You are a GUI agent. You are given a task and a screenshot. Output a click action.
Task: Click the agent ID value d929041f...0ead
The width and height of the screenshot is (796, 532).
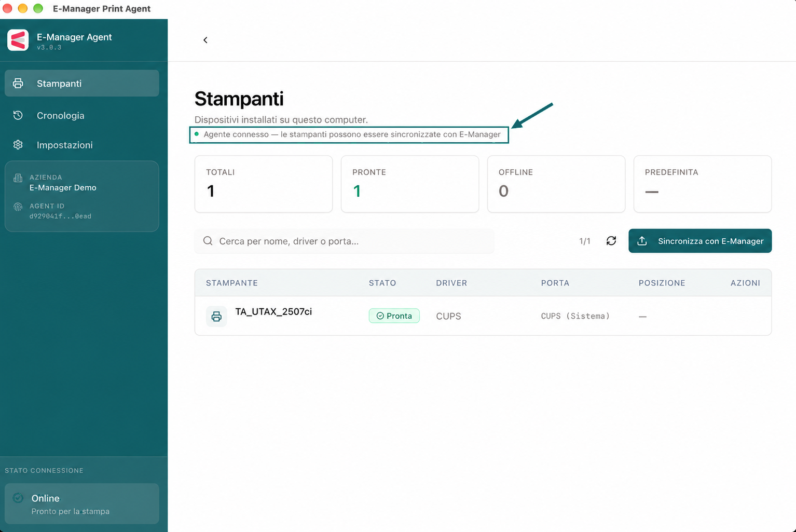click(x=60, y=216)
